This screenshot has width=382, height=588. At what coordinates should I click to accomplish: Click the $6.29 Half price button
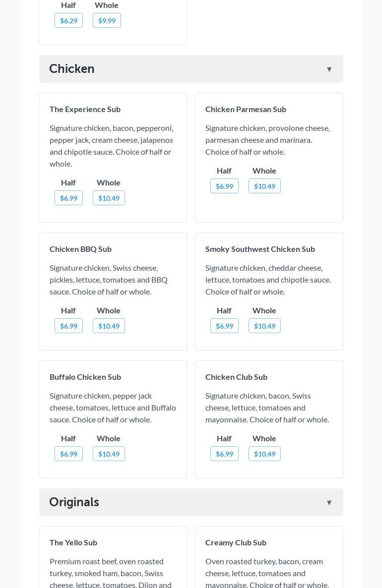click(68, 20)
